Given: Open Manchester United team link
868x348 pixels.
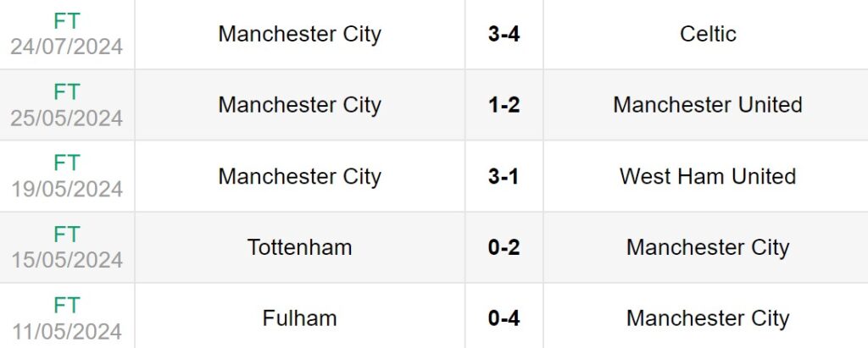Looking at the screenshot, I should (x=708, y=105).
